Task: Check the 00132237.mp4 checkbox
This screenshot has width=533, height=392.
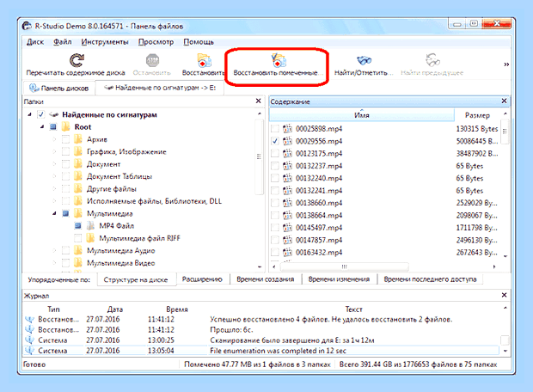Action: tap(275, 166)
